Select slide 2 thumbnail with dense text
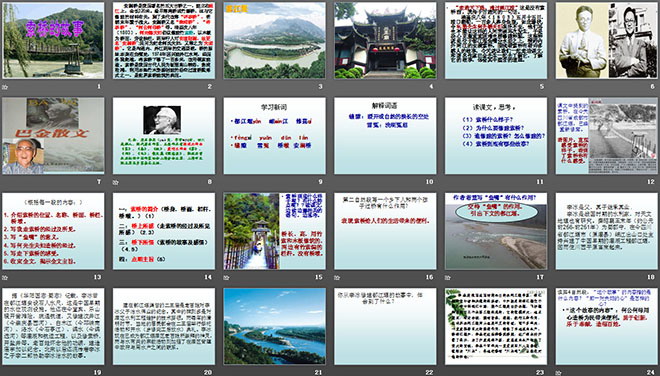Image resolution: width=660 pixels, height=376 pixels. tap(164, 40)
